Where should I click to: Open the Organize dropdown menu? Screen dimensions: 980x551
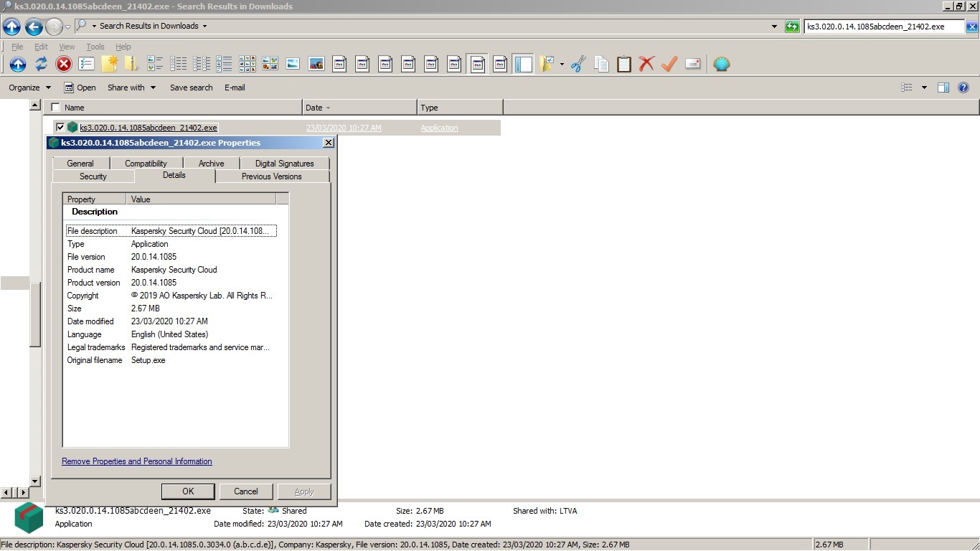point(29,88)
